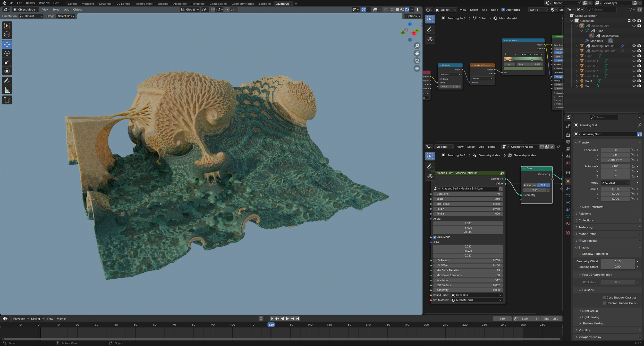Toggle camera view icon in viewport
Screen dimensions: 644x346
(x=417, y=61)
